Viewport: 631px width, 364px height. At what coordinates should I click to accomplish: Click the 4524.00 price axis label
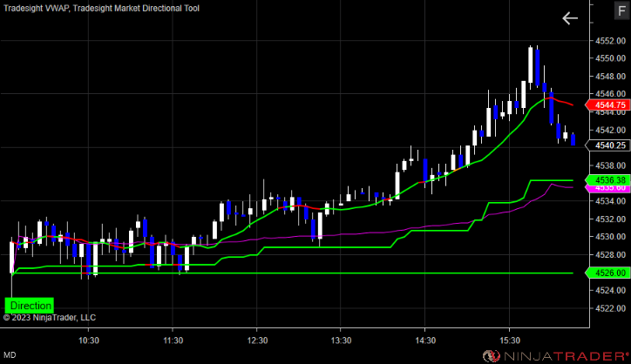tap(610, 290)
